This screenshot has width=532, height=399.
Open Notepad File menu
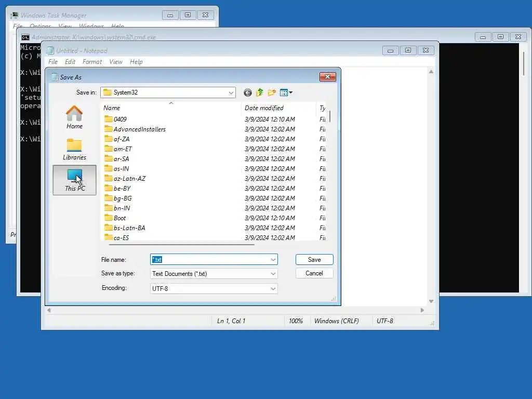point(53,62)
